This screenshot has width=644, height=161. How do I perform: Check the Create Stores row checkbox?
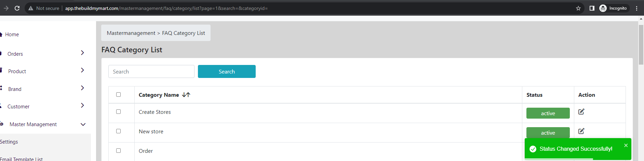[119, 111]
